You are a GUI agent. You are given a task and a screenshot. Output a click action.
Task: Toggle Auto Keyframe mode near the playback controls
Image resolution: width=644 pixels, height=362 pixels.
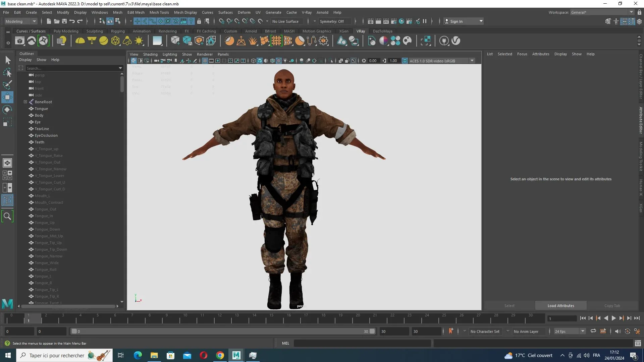click(x=451, y=331)
